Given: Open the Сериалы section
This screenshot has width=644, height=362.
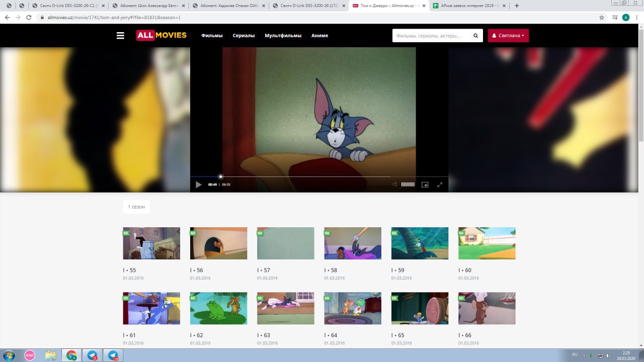Looking at the screenshot, I should (244, 36).
